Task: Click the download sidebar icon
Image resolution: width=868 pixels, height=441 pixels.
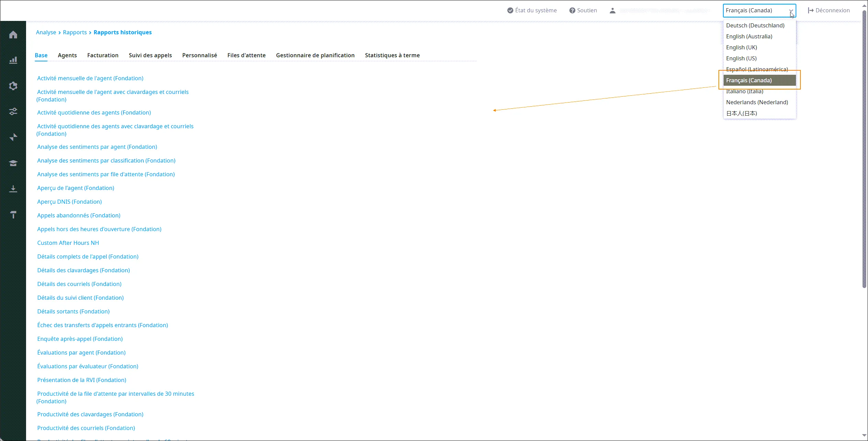Action: click(13, 189)
